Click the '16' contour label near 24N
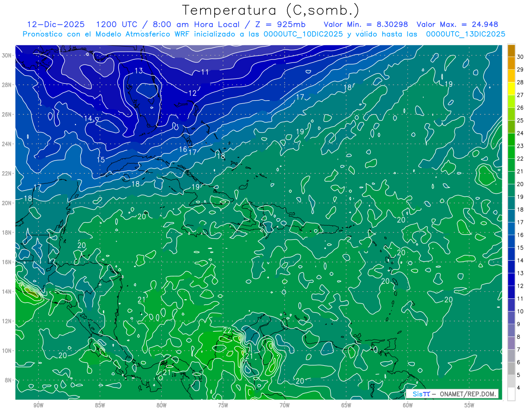532x411 pixels. pyautogui.click(x=183, y=149)
